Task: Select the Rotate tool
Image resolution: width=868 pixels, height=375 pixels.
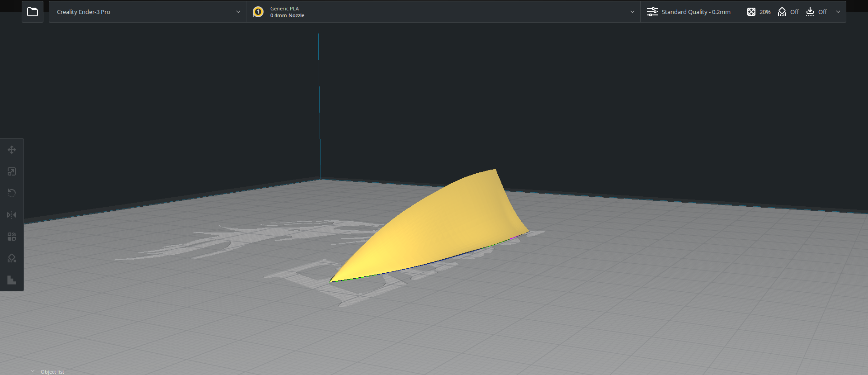Action: 12,193
